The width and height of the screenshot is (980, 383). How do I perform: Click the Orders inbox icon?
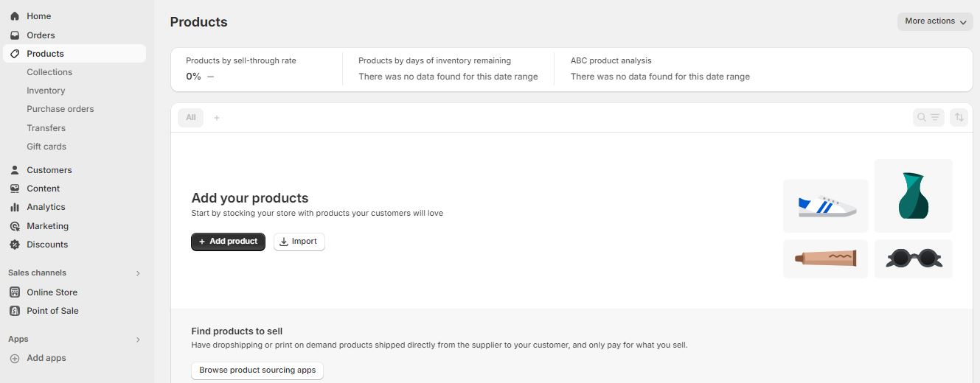pyautogui.click(x=15, y=35)
